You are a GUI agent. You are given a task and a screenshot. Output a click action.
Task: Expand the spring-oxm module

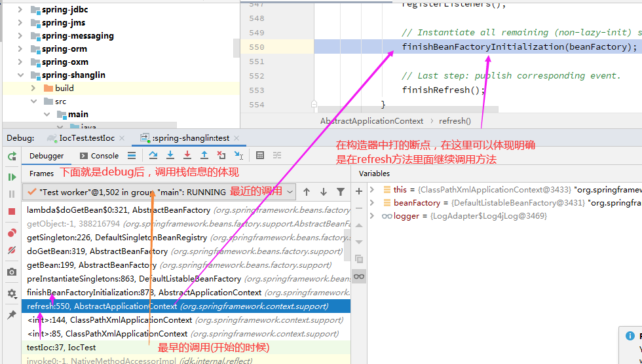tap(20, 62)
